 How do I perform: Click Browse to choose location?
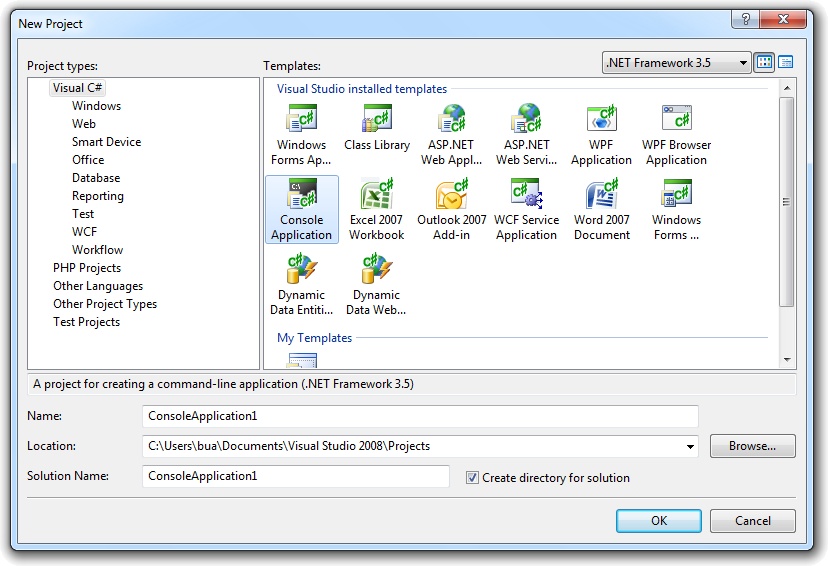click(752, 446)
